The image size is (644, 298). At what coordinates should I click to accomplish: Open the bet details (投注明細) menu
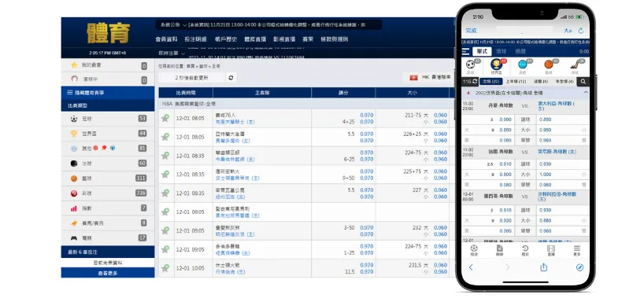[x=195, y=39]
